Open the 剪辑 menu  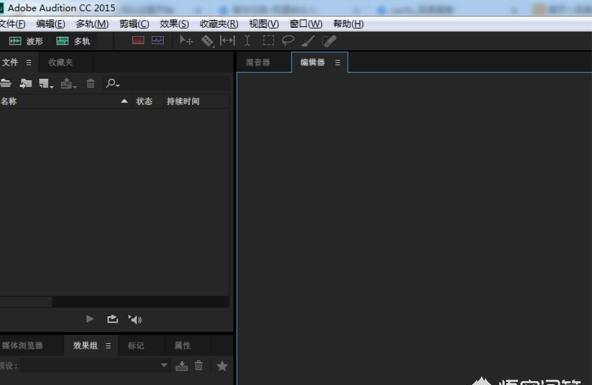pos(134,24)
